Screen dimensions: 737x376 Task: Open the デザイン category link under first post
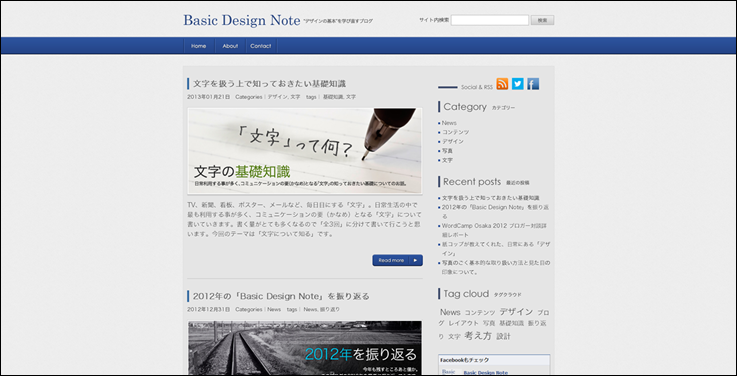click(277, 97)
